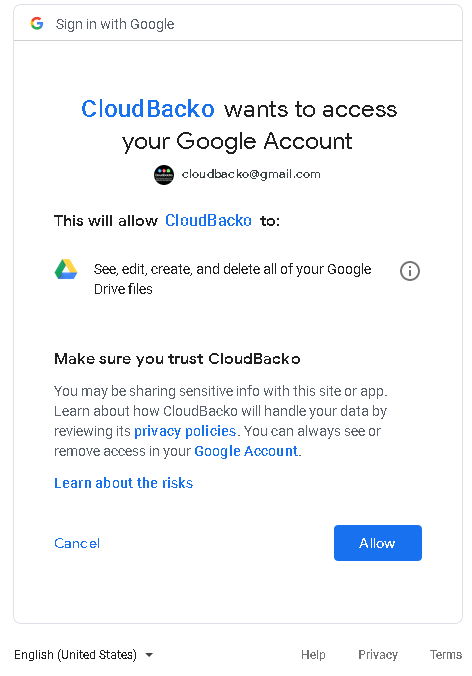Open the Learn about the risks link
Screen dimensions: 472x676
coord(124,483)
